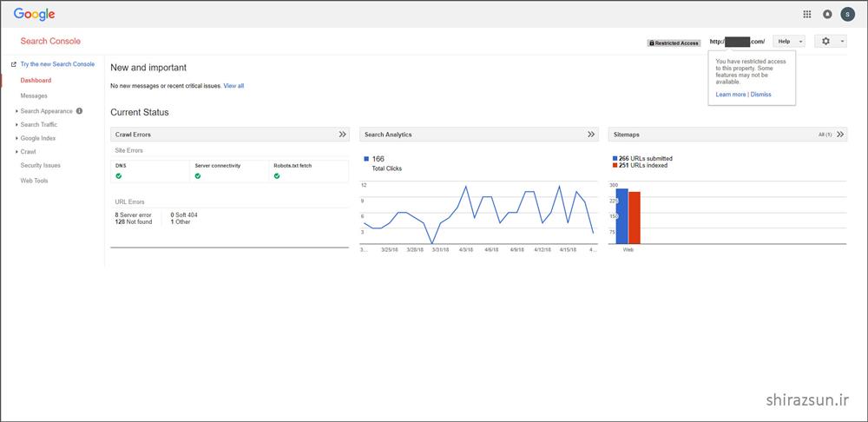Click the Google logo
Viewport: 868px width, 422px height.
click(35, 15)
